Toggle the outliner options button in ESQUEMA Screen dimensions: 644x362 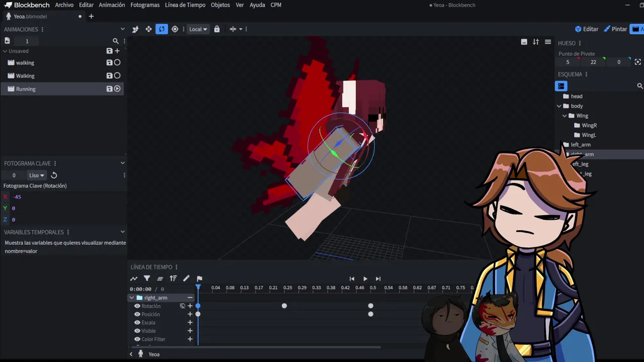[561, 86]
